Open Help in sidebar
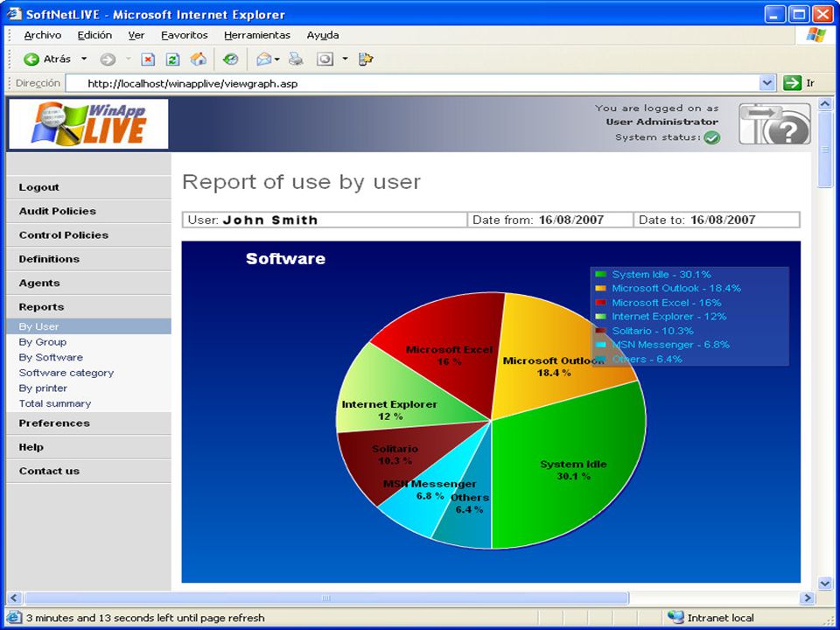The image size is (840, 630). pos(89,447)
